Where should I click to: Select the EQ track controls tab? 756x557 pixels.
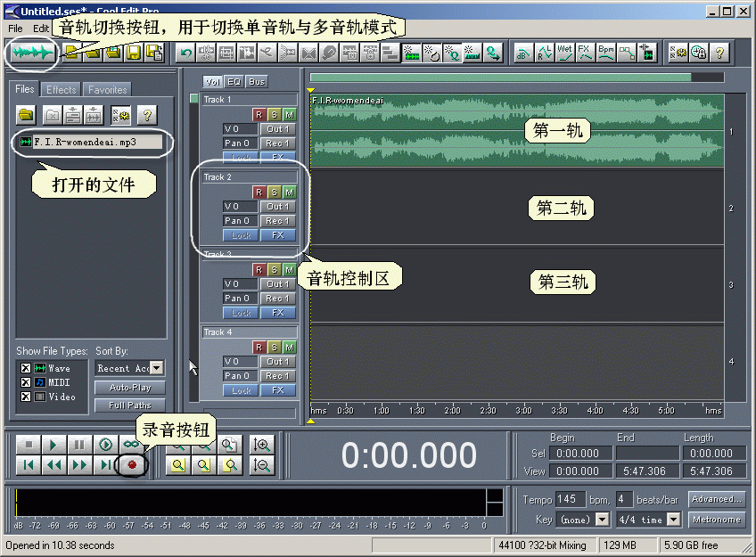[234, 82]
